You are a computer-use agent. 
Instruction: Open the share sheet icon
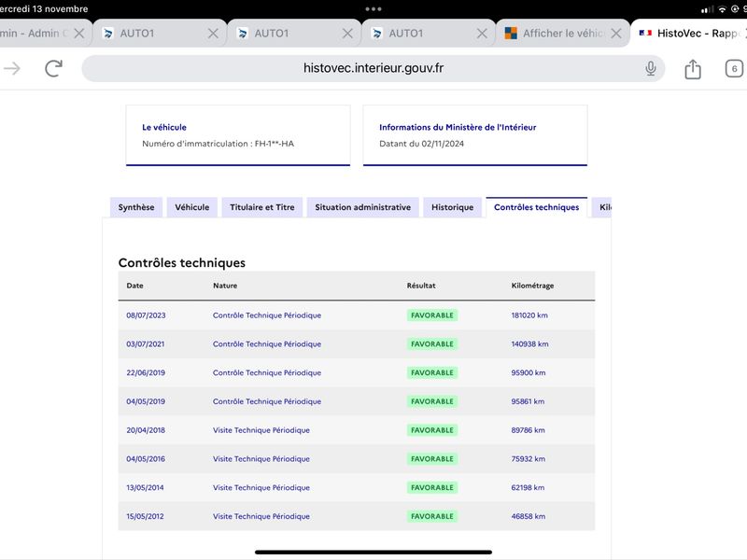[693, 69]
